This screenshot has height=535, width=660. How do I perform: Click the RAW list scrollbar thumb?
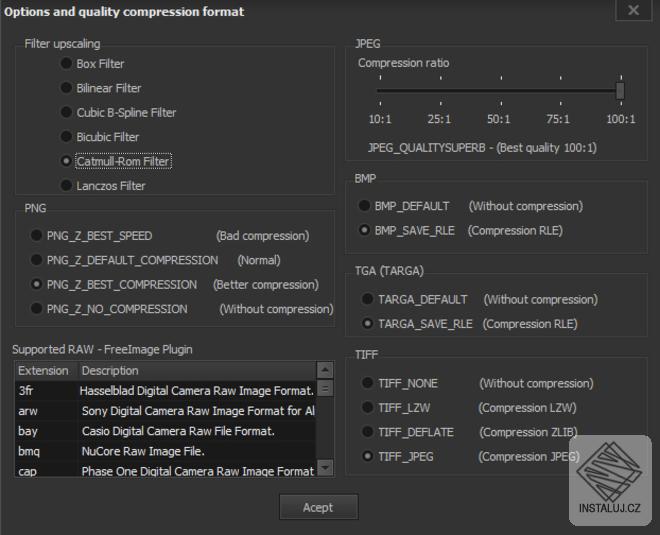pyautogui.click(x=325, y=388)
